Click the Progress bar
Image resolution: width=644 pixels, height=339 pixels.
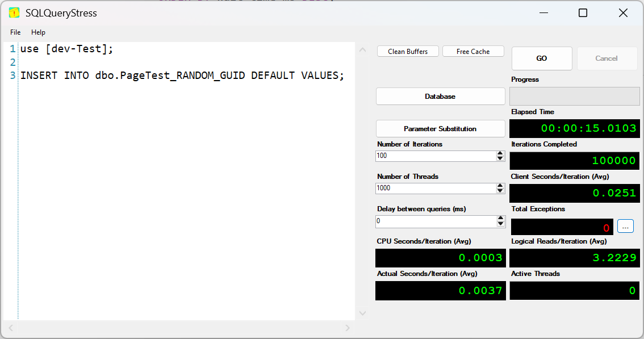[574, 95]
